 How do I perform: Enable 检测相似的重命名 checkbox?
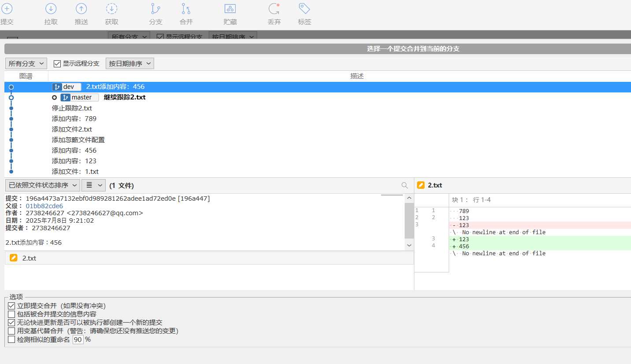(x=11, y=339)
